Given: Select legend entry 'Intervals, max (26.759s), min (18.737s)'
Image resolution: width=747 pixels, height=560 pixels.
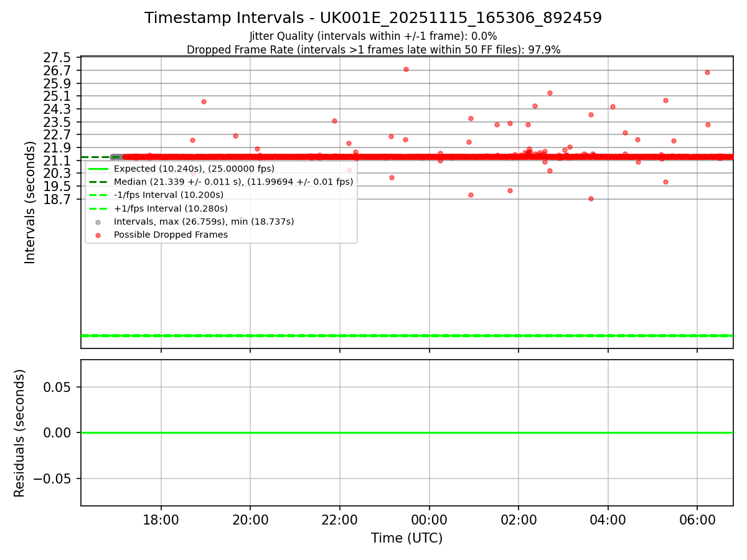Looking at the screenshot, I should 204,222.
